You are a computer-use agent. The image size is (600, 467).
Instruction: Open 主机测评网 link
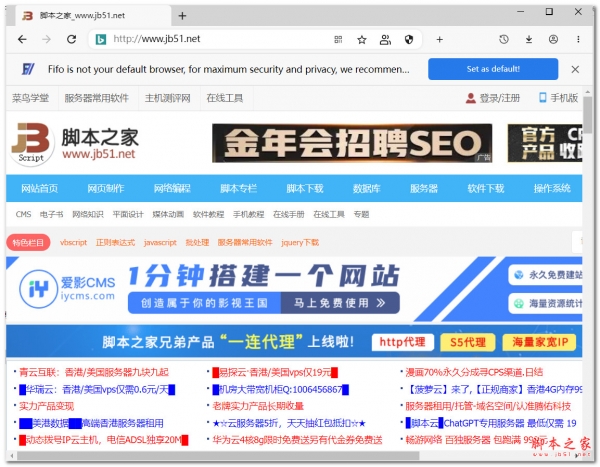pos(168,98)
